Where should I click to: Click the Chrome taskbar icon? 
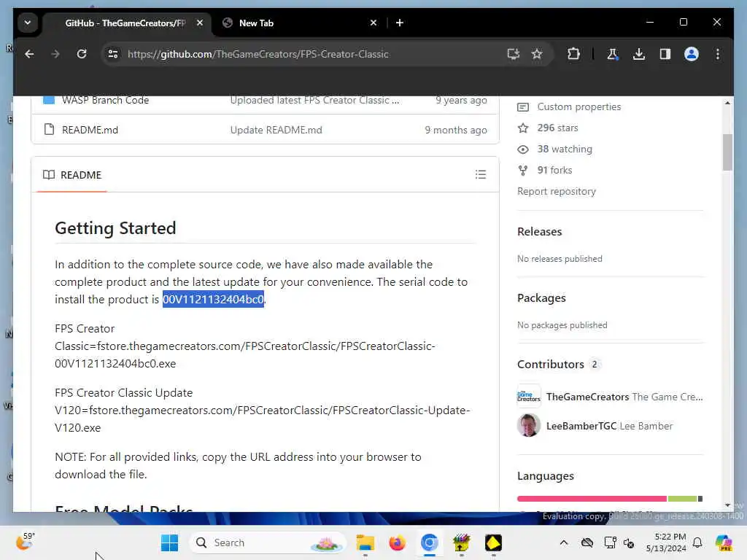click(429, 542)
